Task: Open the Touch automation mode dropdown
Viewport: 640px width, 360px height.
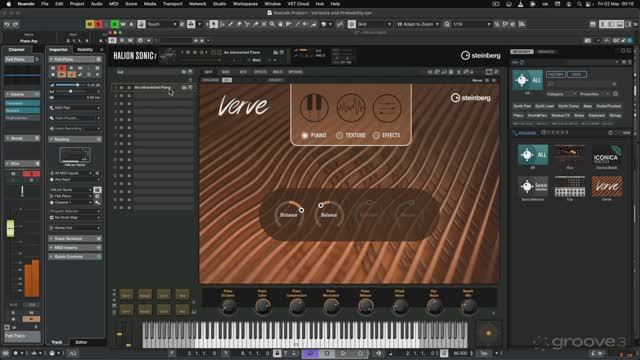Action: pyautogui.click(x=162, y=24)
